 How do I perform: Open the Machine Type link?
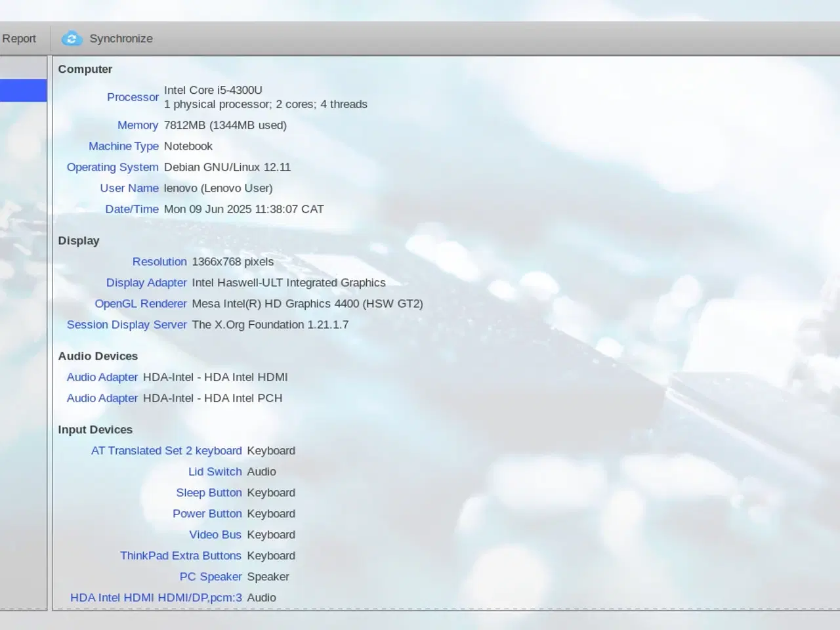[123, 146]
